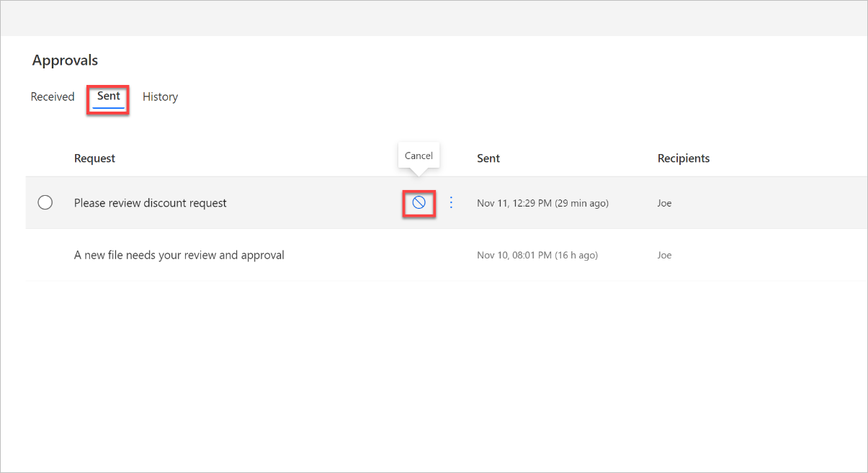Screen dimensions: 868x473
Task: Click the Approvals page heading
Action: point(65,60)
